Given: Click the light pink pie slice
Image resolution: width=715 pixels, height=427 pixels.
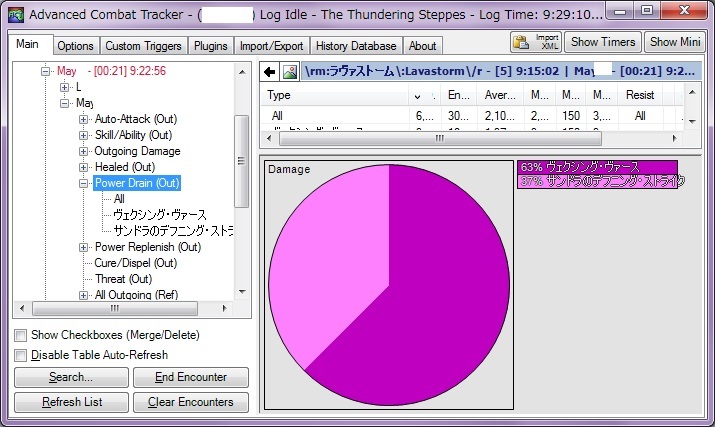Looking at the screenshot, I should pyautogui.click(x=333, y=255).
